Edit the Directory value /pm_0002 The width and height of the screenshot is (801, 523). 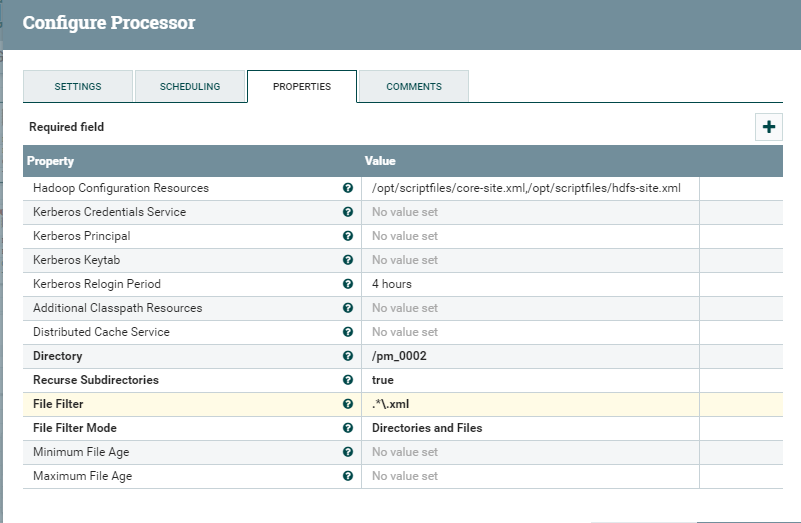[x=530, y=356]
